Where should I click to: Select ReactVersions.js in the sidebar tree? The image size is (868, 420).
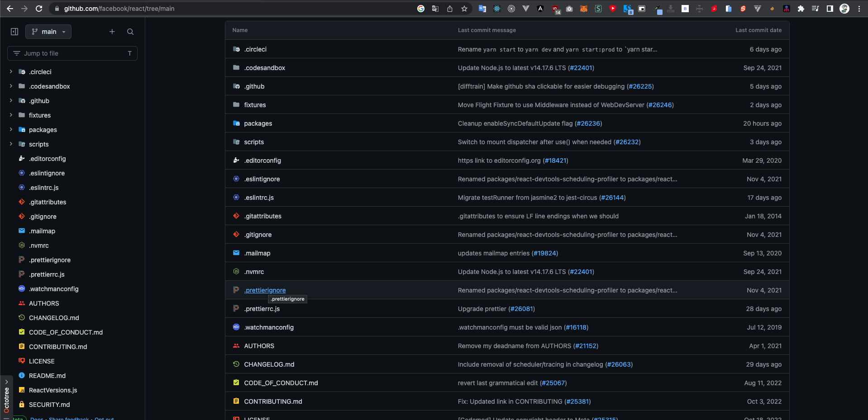click(53, 390)
